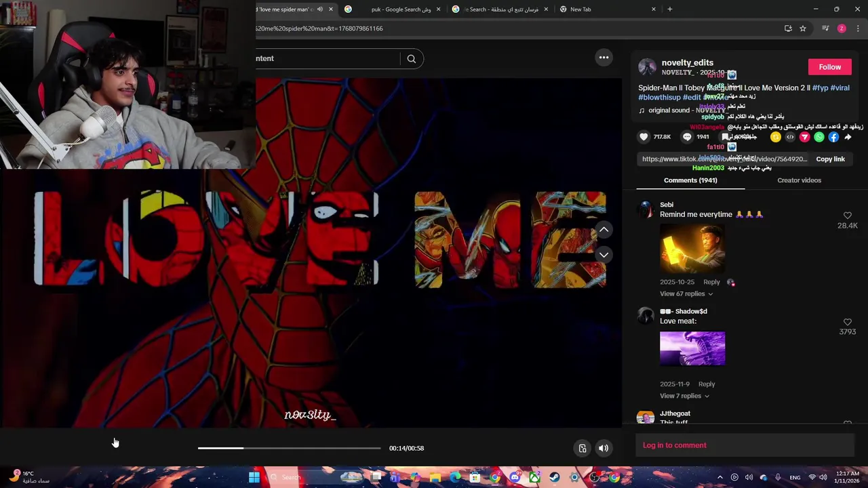Click the Copy link button
This screenshot has height=488, width=868.
coord(830,159)
